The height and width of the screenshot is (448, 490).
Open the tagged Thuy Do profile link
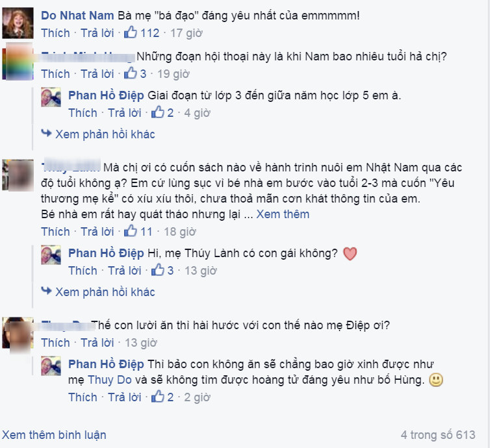click(110, 380)
